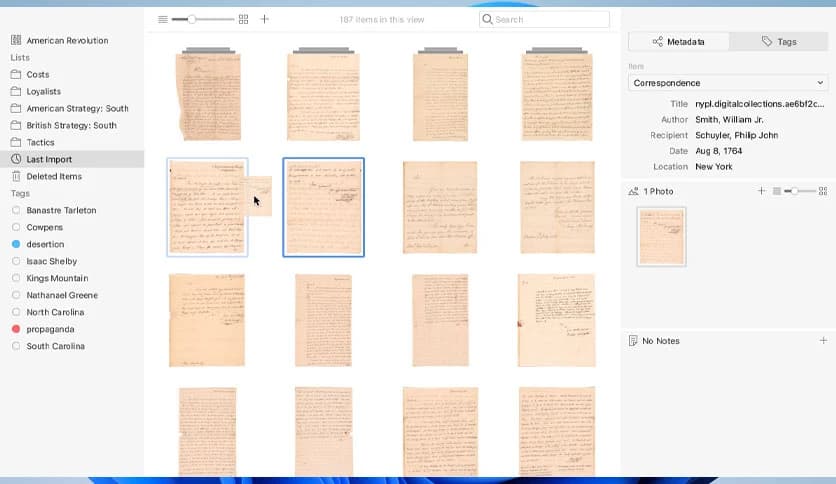Screen dimensions: 836x484
Task: Open the Deleted Items trash
Action: (x=54, y=176)
